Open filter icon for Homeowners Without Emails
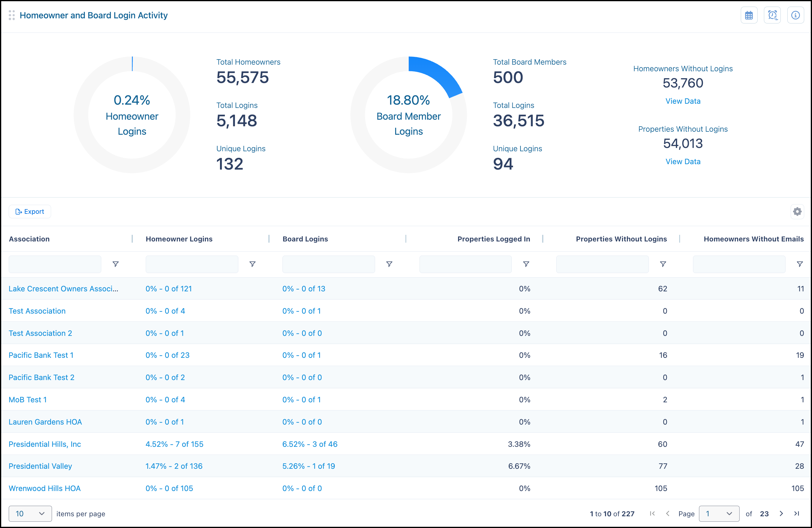The height and width of the screenshot is (528, 812). [799, 264]
